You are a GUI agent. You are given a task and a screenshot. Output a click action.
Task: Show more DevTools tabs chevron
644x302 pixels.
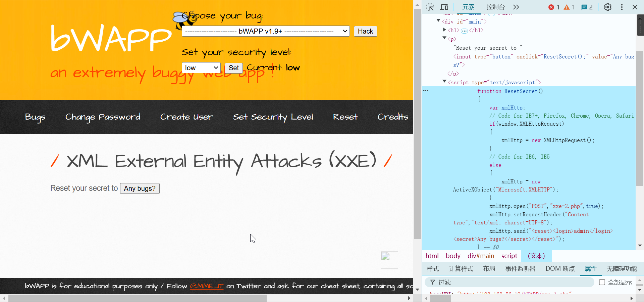[516, 7]
